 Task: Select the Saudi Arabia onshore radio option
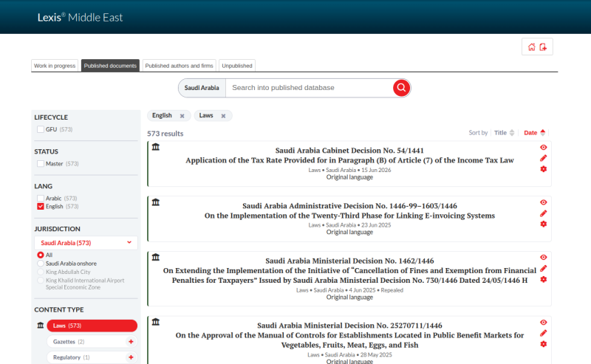click(41, 264)
